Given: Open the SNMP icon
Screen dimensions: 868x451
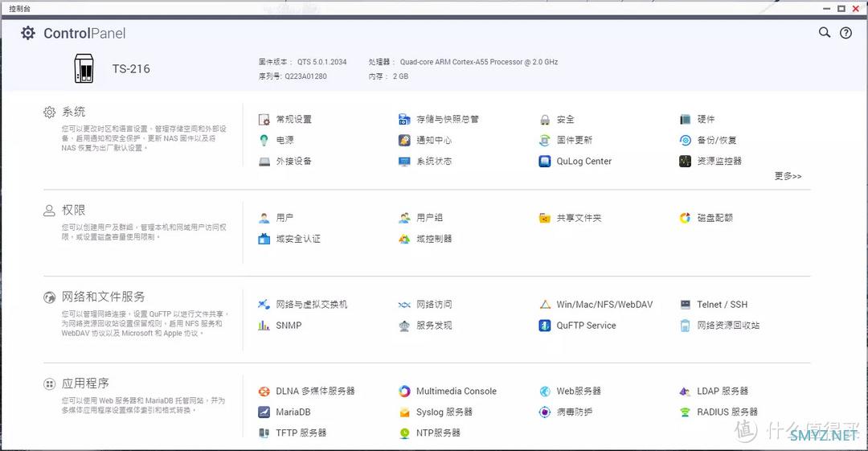Looking at the screenshot, I should tap(264, 326).
